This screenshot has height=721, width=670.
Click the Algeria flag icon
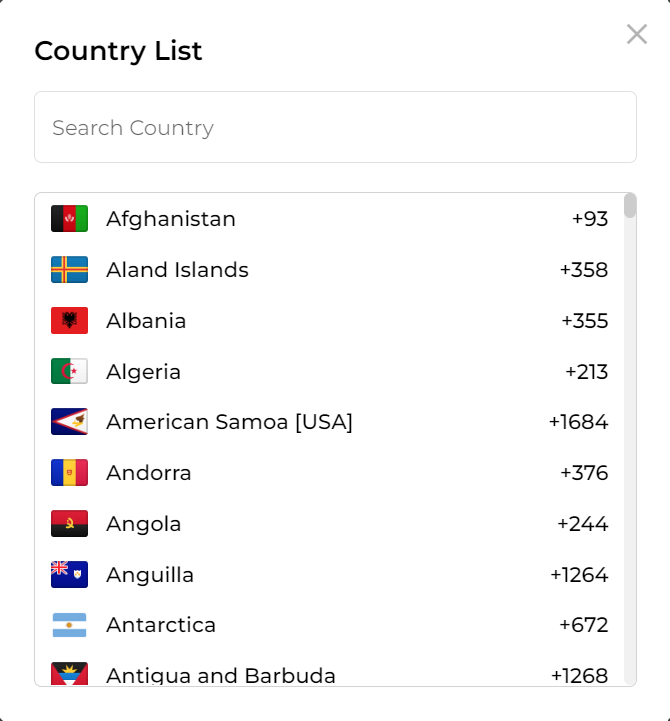coord(69,371)
